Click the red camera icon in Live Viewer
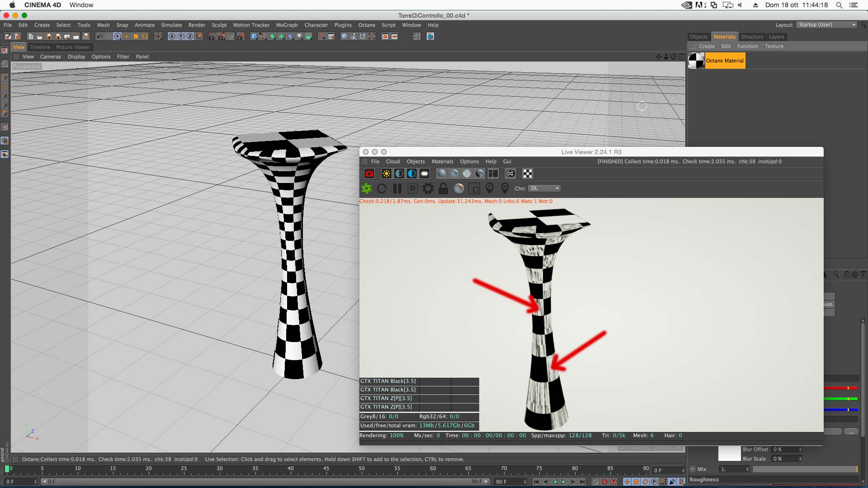The height and width of the screenshot is (488, 868). point(369,174)
